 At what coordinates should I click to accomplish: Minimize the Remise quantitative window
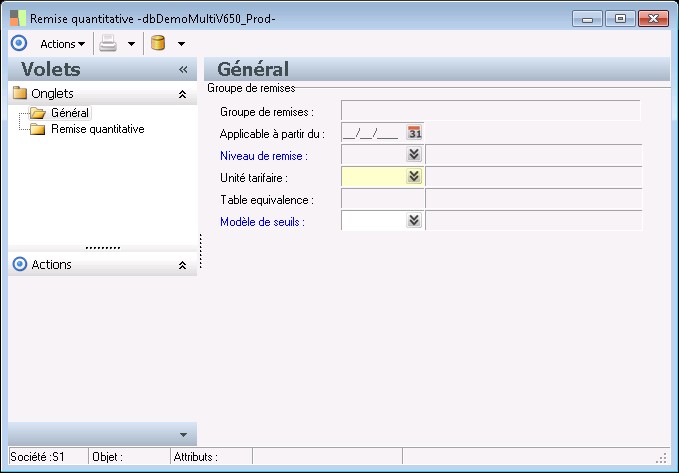(587, 19)
